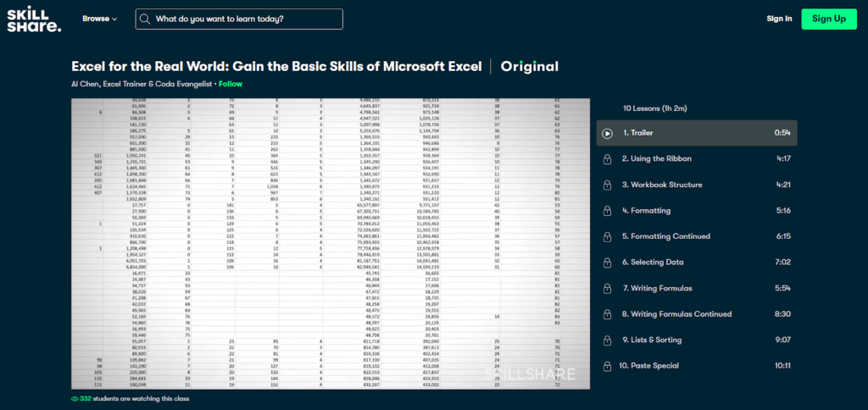Image resolution: width=868 pixels, height=410 pixels.
Task: Click the 0:54 duration of Trailer
Action: pyautogui.click(x=782, y=133)
